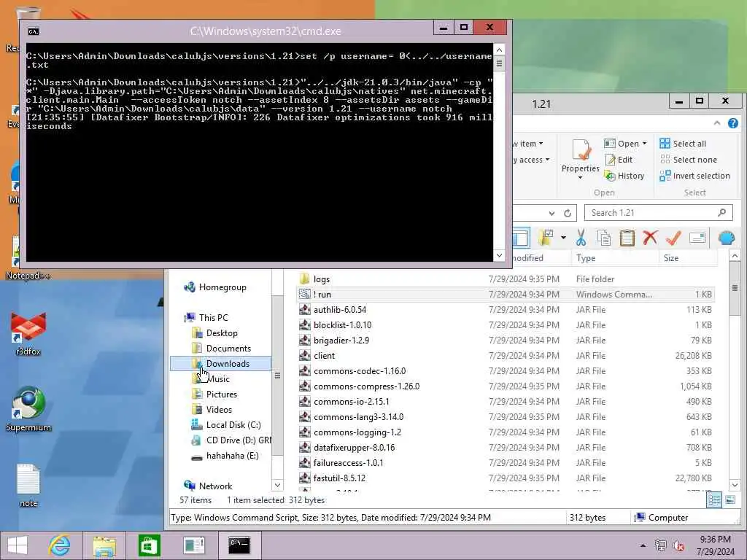Switch to large icons view in status bar

tap(729, 499)
